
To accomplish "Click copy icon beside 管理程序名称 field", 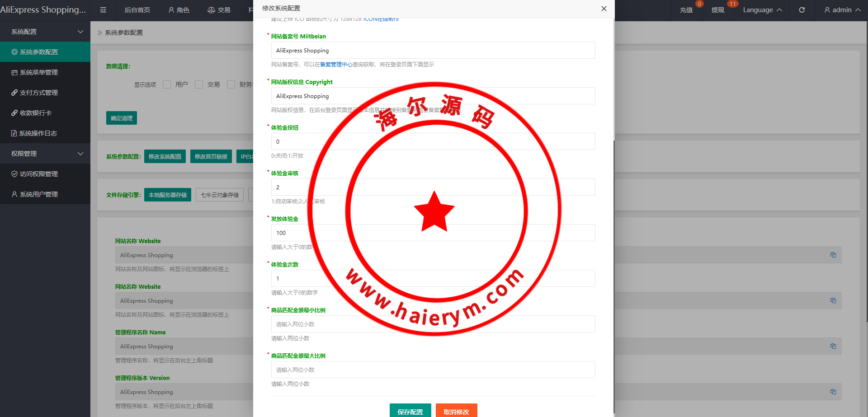I will point(833,346).
